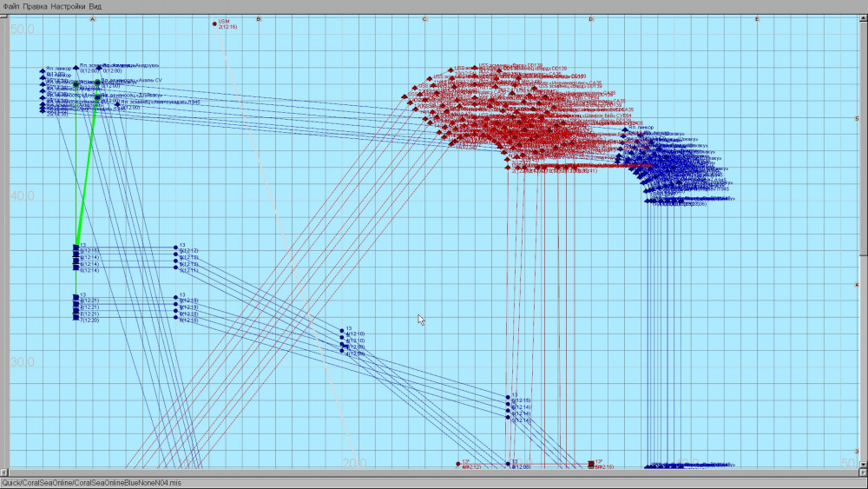Image resolution: width=868 pixels, height=489 pixels.
Task: Click the column A grid header marker
Action: pyautogui.click(x=92, y=18)
